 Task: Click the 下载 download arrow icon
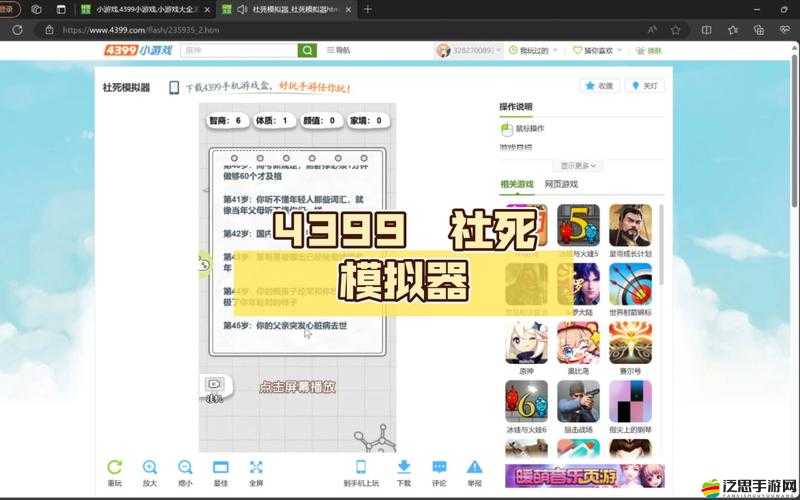(x=404, y=467)
